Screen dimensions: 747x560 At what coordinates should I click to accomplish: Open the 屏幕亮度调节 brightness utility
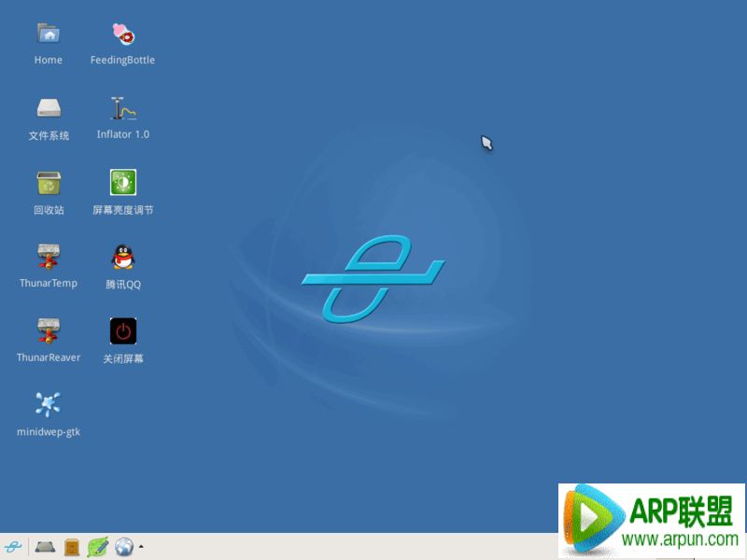[121, 182]
